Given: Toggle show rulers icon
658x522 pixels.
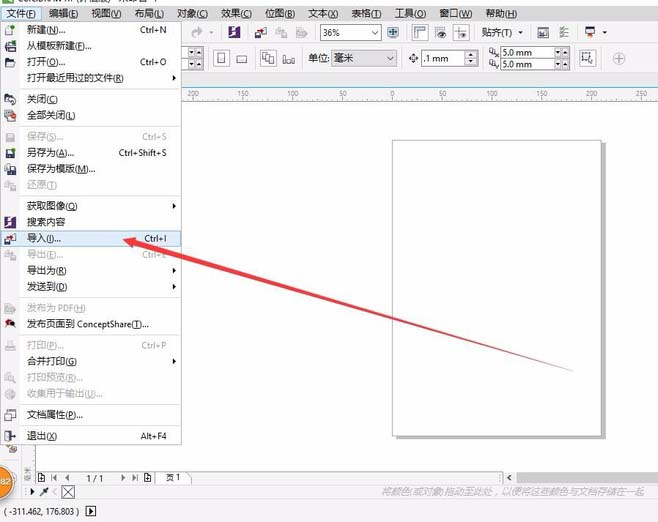Looking at the screenshot, I should pyautogui.click(x=420, y=32).
